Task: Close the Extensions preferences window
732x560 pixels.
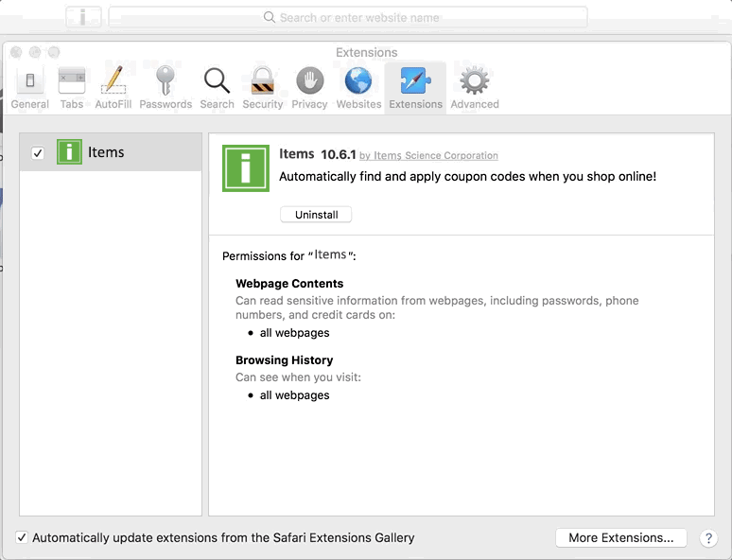Action: pos(16,52)
